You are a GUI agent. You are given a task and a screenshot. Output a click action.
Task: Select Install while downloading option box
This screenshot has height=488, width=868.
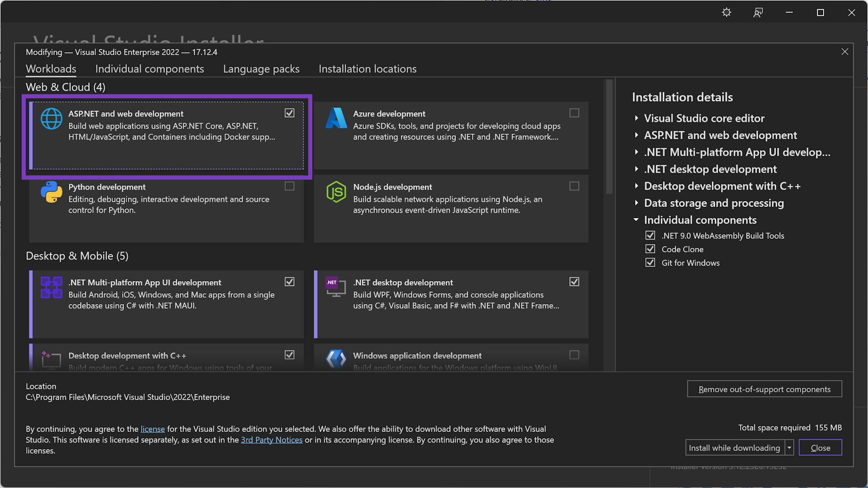coord(735,447)
